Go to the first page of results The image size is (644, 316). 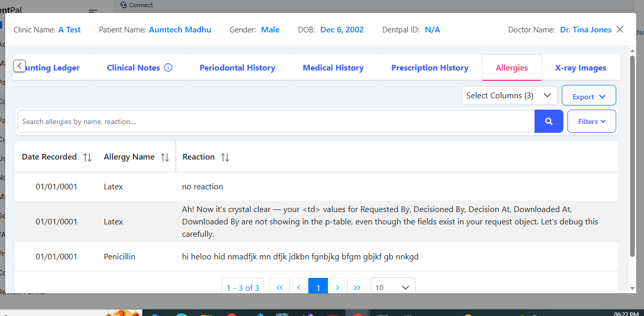point(280,287)
